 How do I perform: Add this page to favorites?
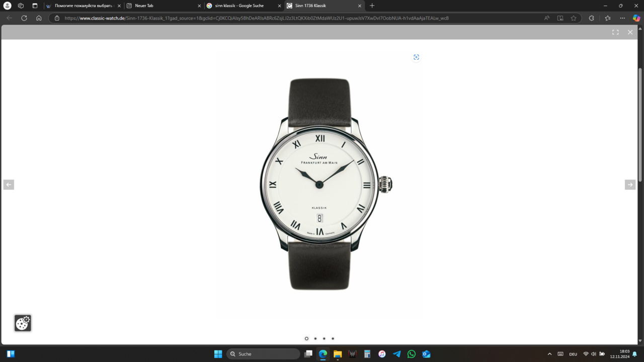click(x=574, y=18)
